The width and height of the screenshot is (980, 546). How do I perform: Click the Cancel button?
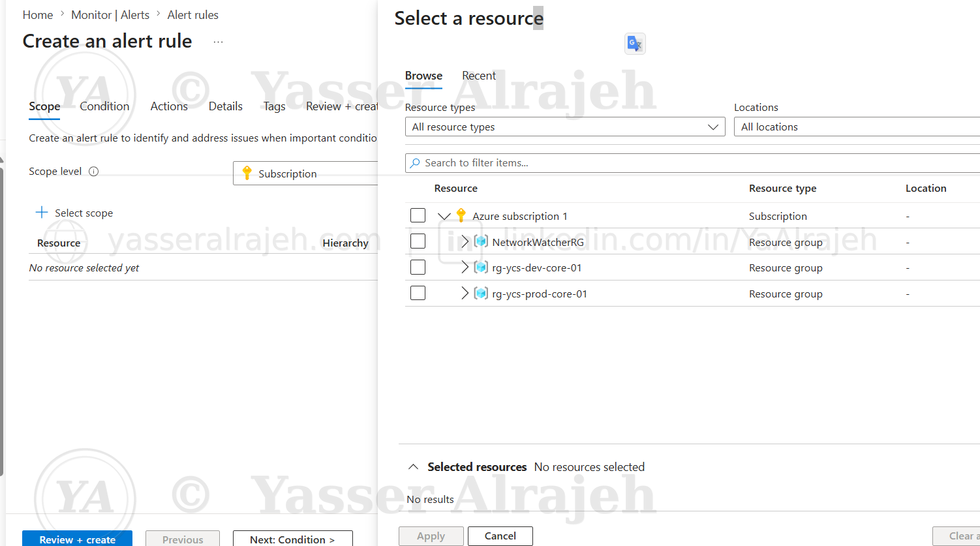click(x=500, y=536)
